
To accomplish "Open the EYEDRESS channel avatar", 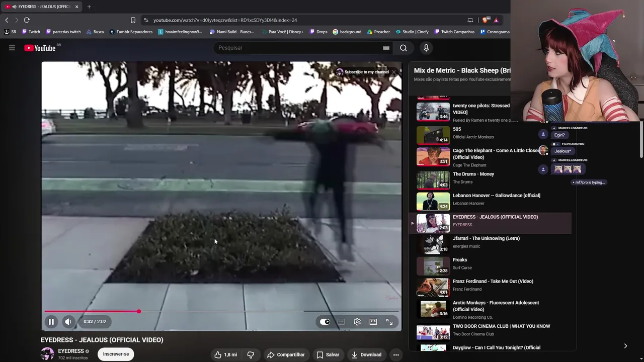I will (47, 354).
